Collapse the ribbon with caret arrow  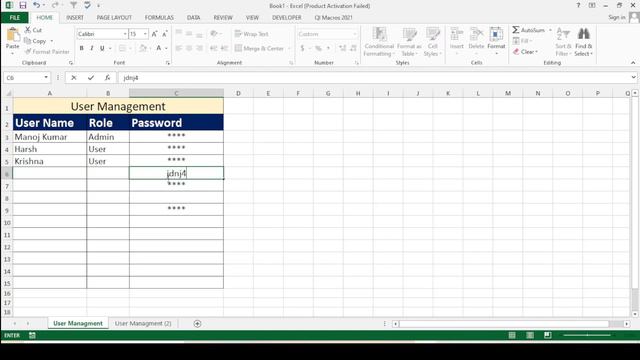point(633,63)
